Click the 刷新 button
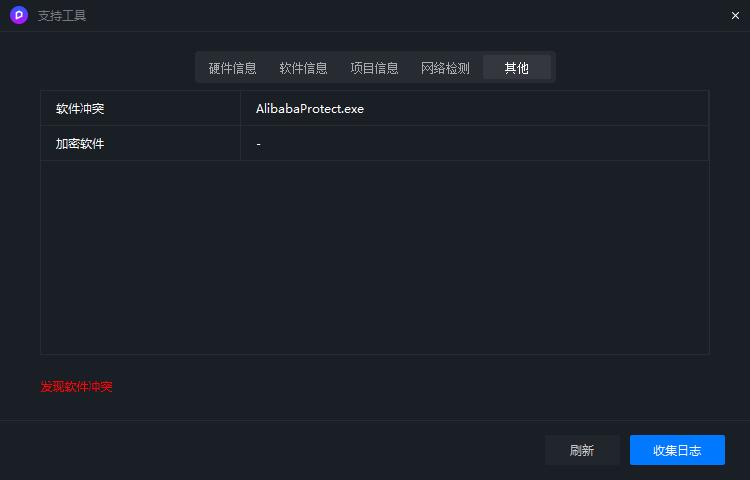750x480 pixels. tap(582, 450)
